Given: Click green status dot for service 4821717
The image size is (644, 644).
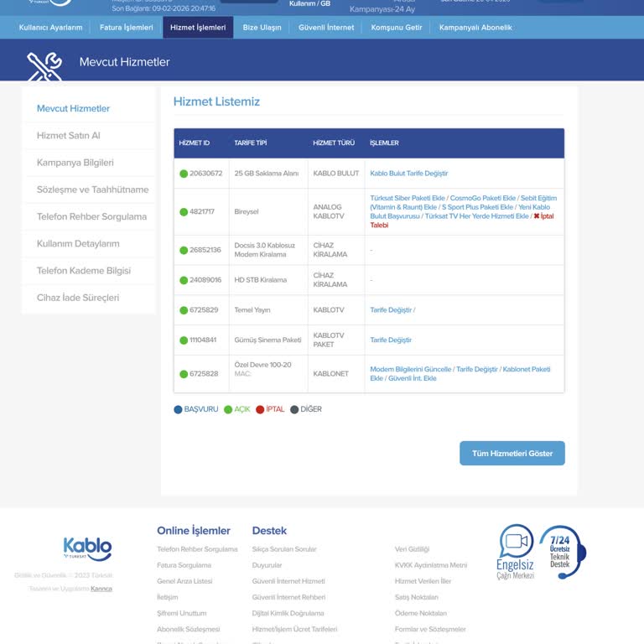Looking at the screenshot, I should [x=184, y=212].
